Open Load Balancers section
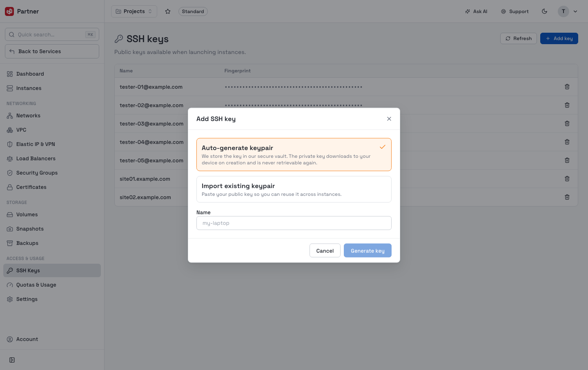The width and height of the screenshot is (588, 370). pos(52,159)
